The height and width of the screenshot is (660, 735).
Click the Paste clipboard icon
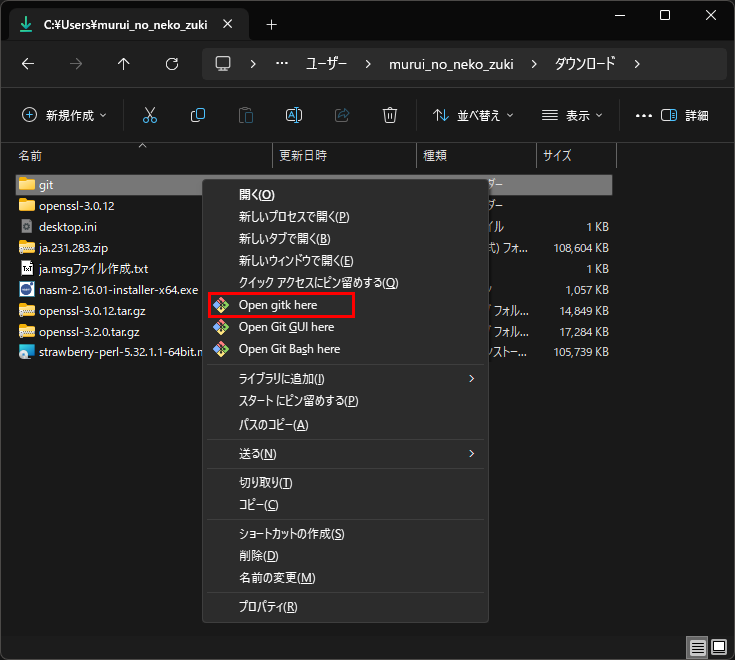[246, 115]
